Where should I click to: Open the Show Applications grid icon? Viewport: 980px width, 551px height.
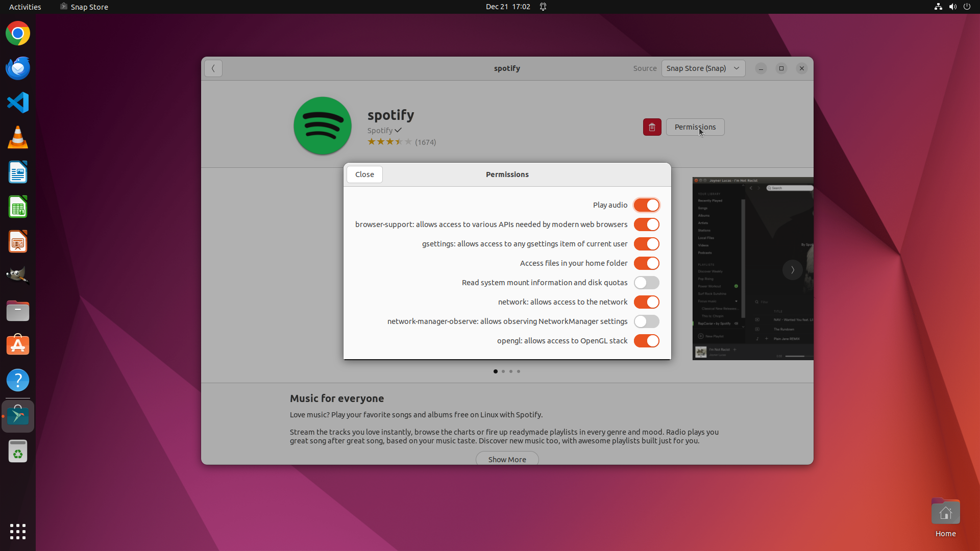[x=18, y=531]
